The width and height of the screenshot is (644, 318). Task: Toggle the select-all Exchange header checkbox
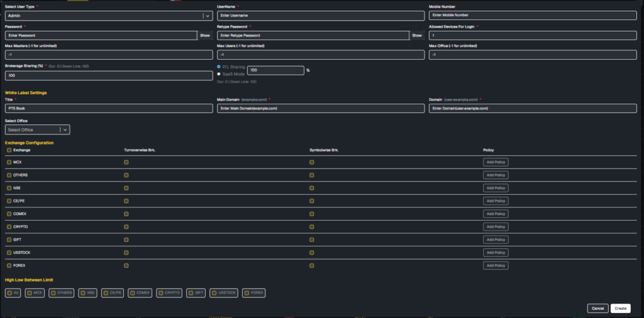pyautogui.click(x=9, y=150)
